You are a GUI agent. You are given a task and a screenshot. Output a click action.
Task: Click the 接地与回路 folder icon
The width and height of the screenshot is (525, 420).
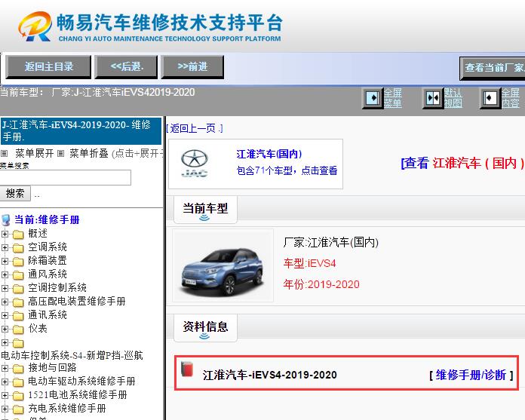pyautogui.click(x=18, y=368)
